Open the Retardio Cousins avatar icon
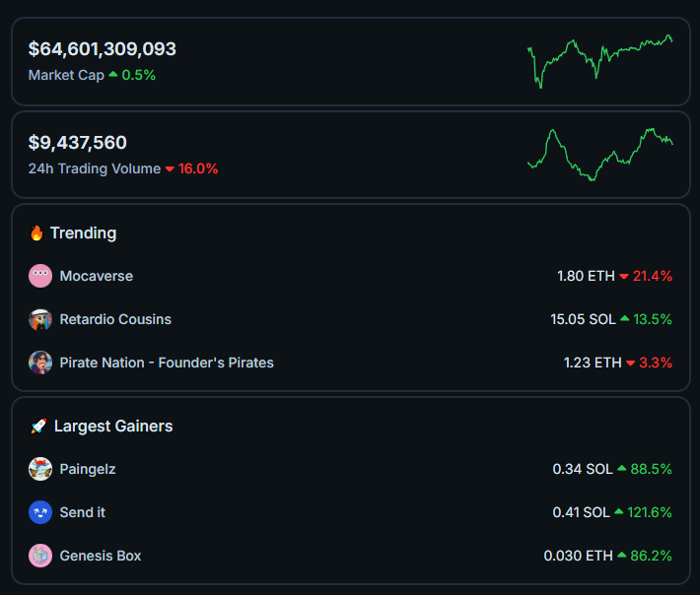This screenshot has height=595, width=700. click(40, 319)
